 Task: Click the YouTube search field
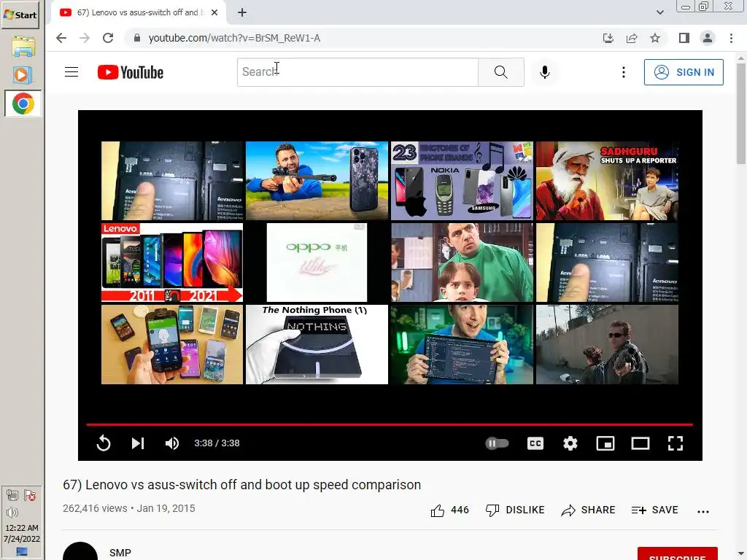click(x=357, y=72)
